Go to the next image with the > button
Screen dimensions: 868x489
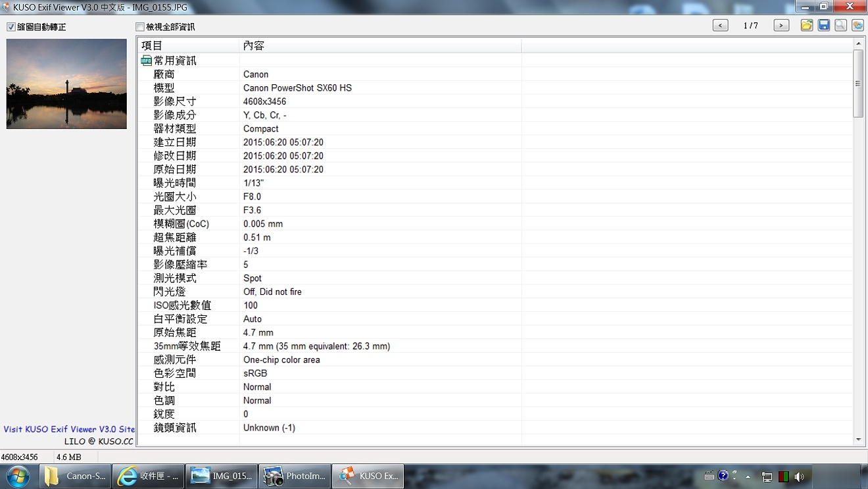pos(781,26)
